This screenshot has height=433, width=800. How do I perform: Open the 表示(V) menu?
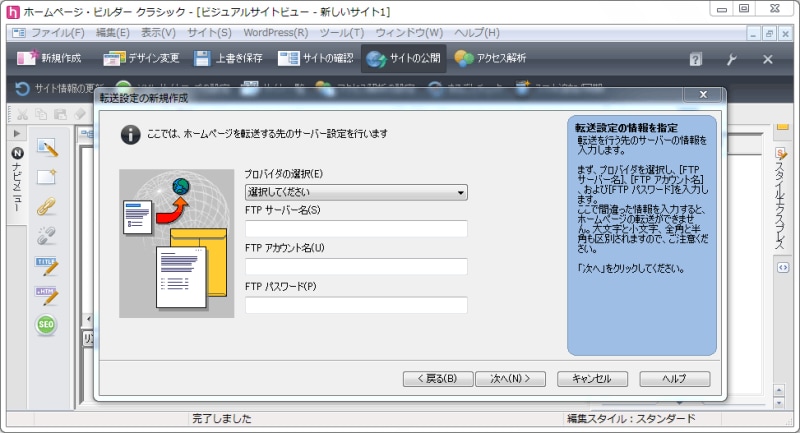coord(158,33)
